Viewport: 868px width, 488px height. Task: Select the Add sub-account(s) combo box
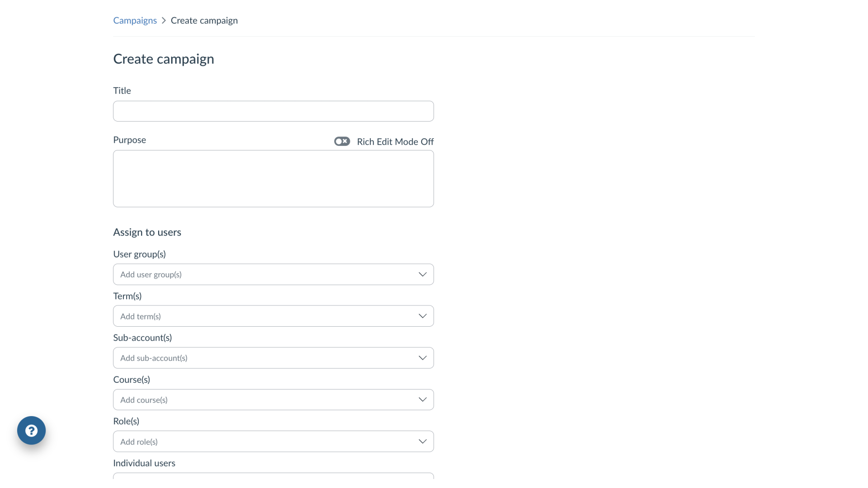click(x=274, y=358)
